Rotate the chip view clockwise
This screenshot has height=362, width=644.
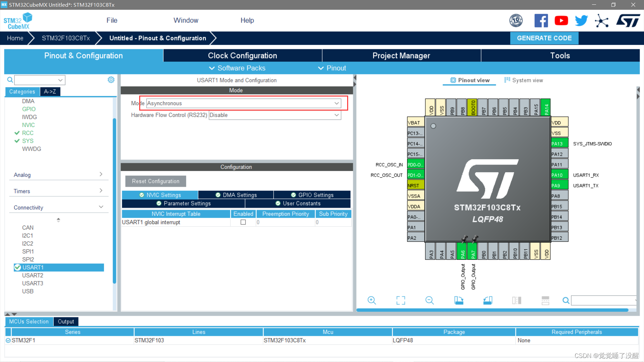pos(459,300)
